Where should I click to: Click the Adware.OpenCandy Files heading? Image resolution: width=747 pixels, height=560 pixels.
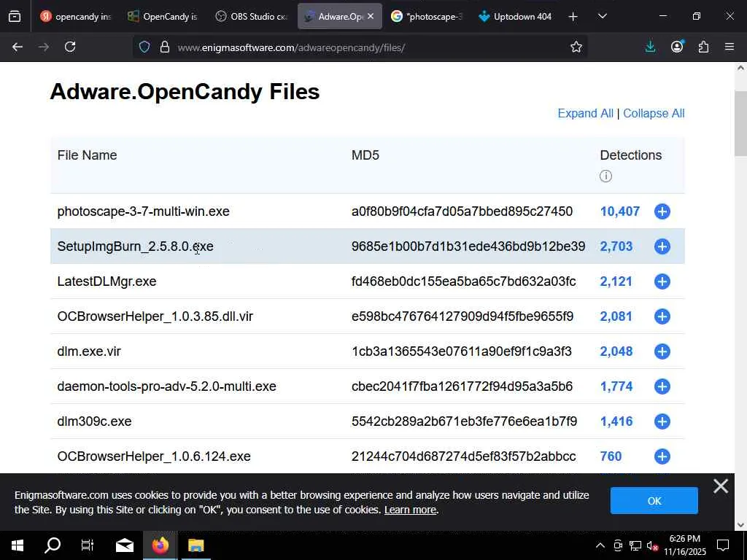(185, 91)
